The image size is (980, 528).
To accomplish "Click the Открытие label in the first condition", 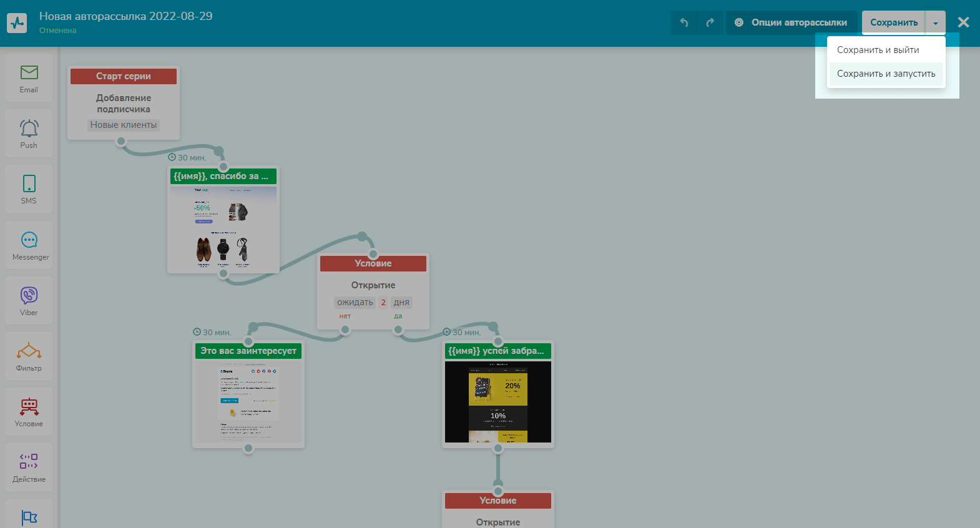I will 373,285.
